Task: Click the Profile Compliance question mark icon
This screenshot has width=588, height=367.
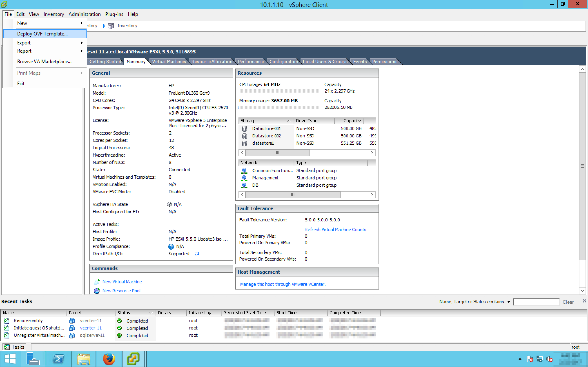Action: click(171, 247)
